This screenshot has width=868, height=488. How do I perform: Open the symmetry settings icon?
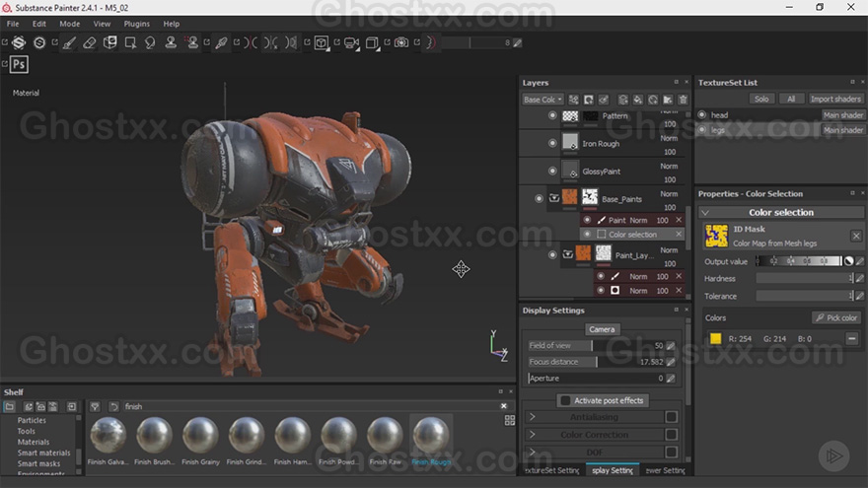270,42
